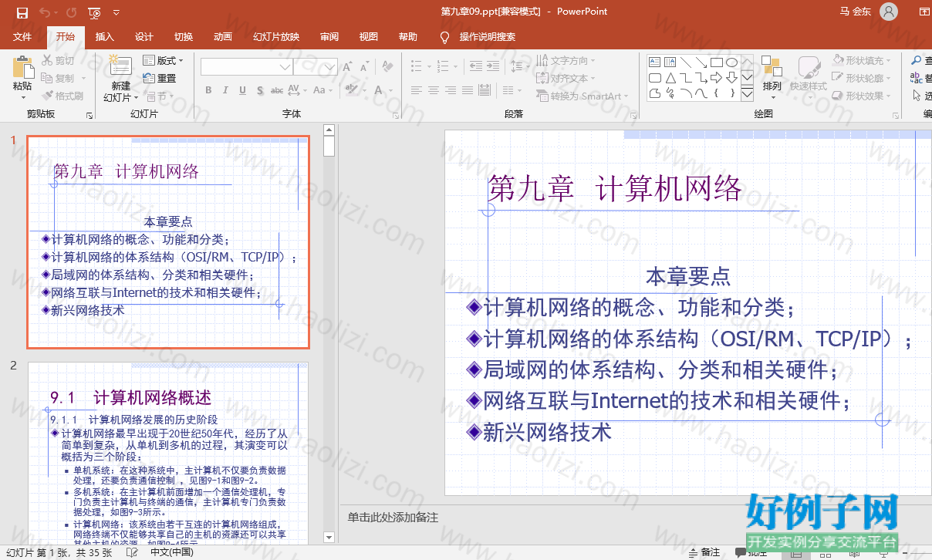932x560 pixels.
Task: Select the rectangle shape in gallery
Action: 716,62
